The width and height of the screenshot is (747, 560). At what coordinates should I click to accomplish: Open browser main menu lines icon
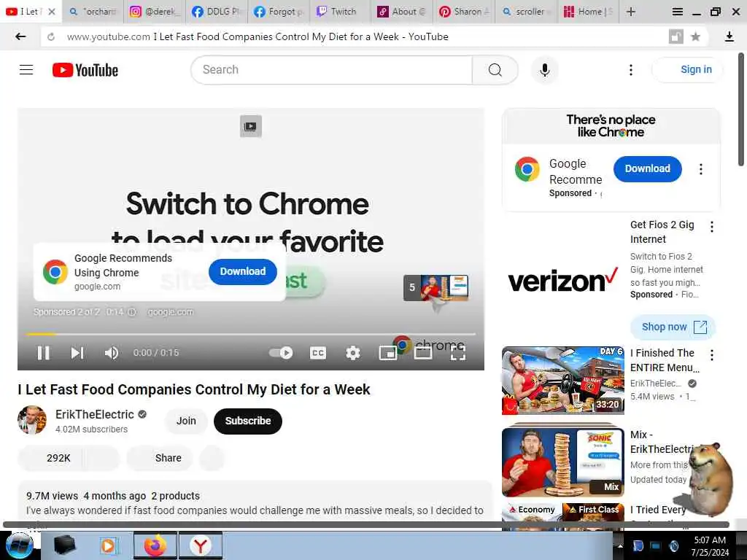(x=677, y=12)
